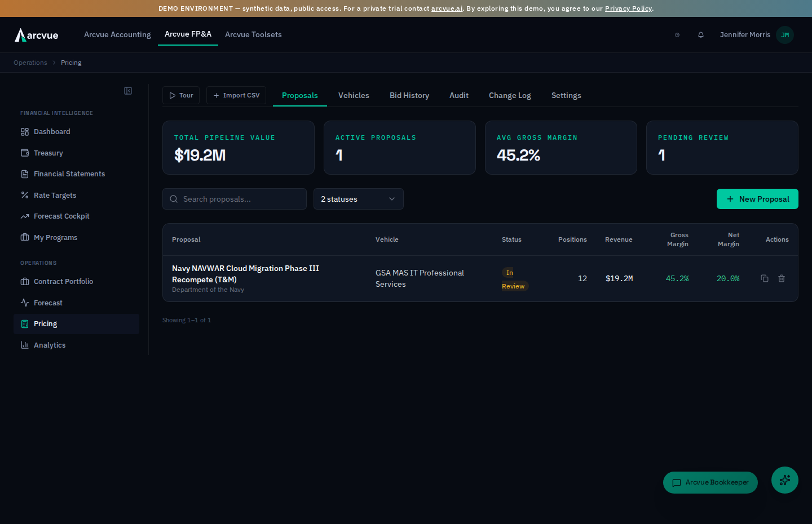Click the small settings icon beside the bell
812x524 pixels.
[677, 35]
